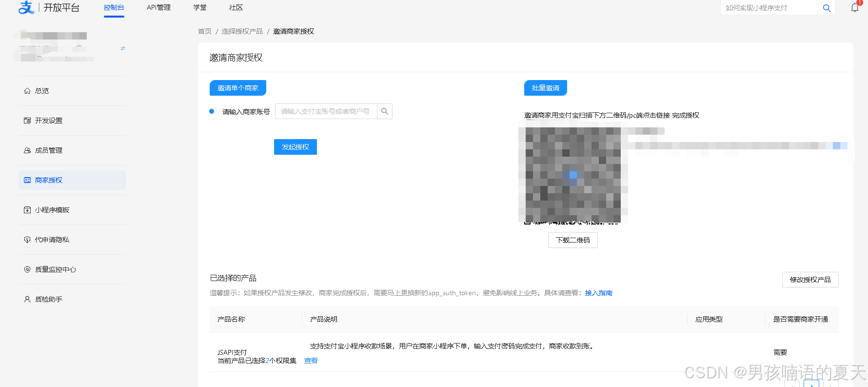Viewport: 868px width, 387px height.
Task: Click the 下载二维码 button
Action: tap(573, 240)
